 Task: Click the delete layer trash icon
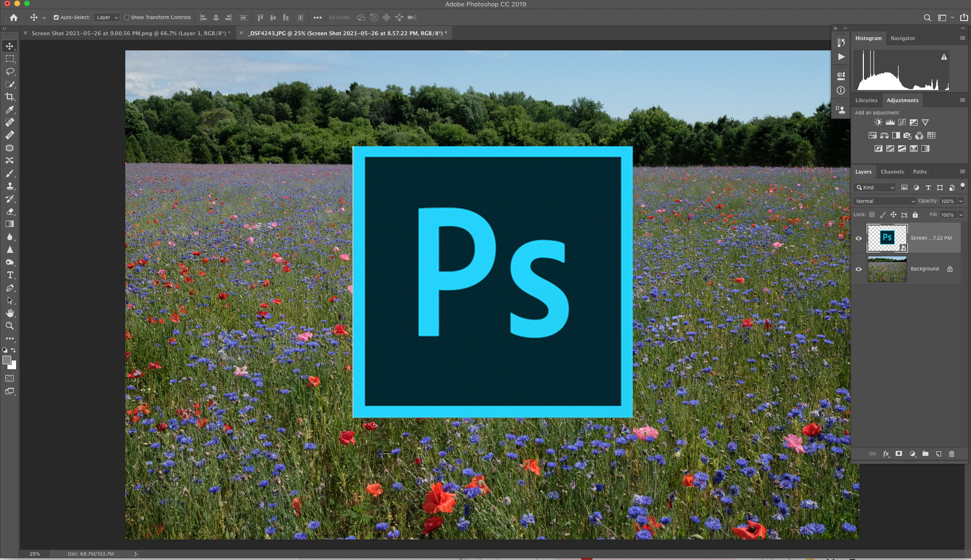pos(951,454)
